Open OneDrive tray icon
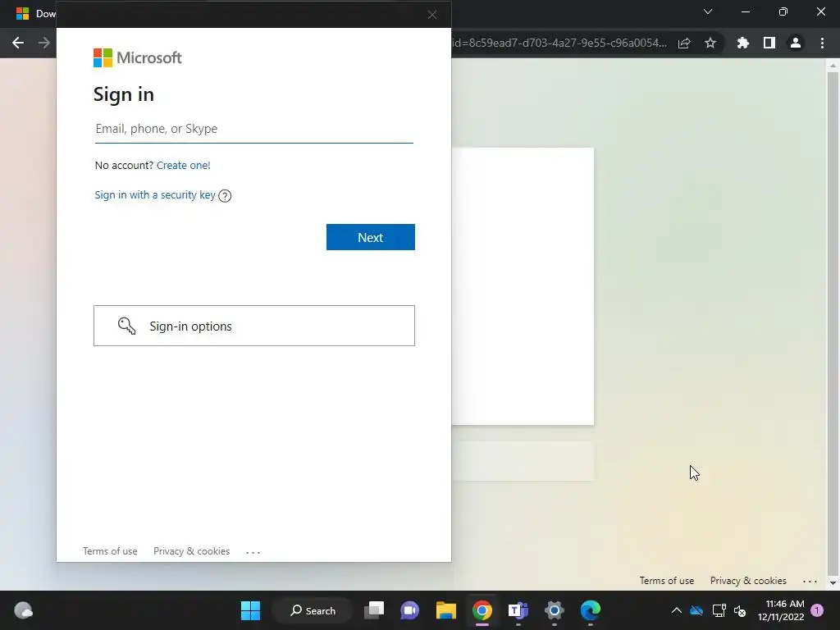Image resolution: width=840 pixels, height=630 pixels. coord(696,610)
